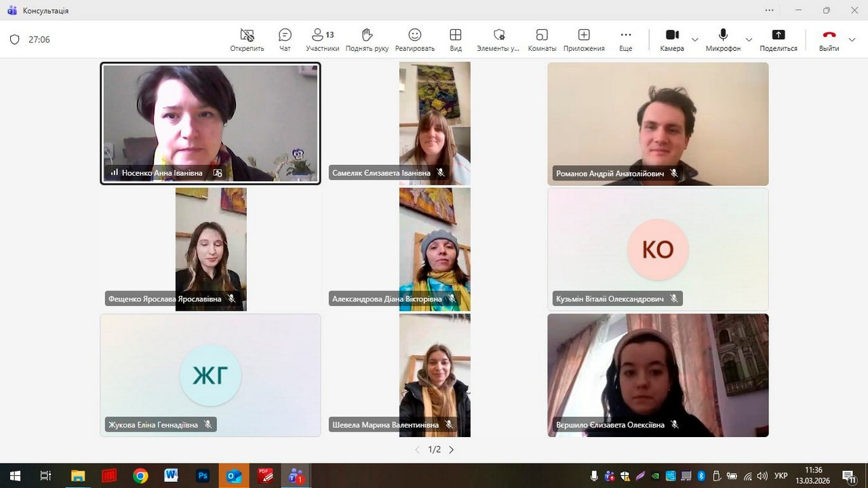The width and height of the screenshot is (868, 488).
Task: Go to previous participants page arrow
Action: point(418,449)
